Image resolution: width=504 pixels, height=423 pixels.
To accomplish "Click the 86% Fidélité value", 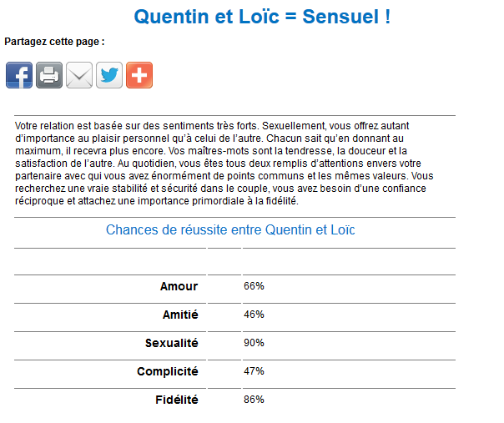I will 254,400.
